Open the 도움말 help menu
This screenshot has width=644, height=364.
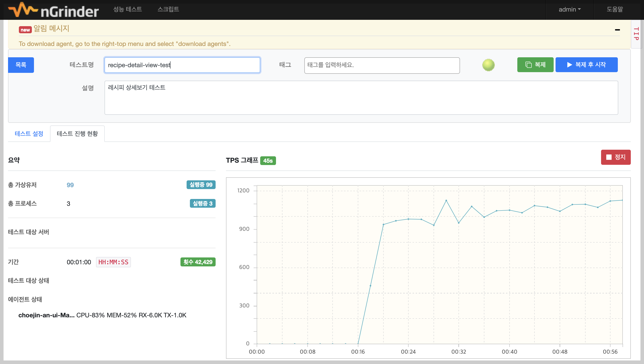tap(615, 9)
